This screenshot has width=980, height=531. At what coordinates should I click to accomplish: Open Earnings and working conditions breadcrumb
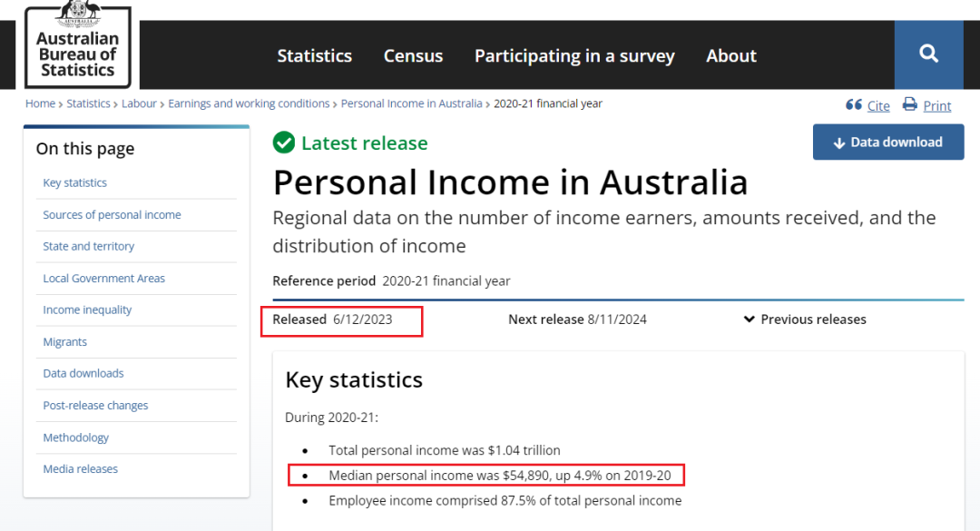(x=249, y=103)
